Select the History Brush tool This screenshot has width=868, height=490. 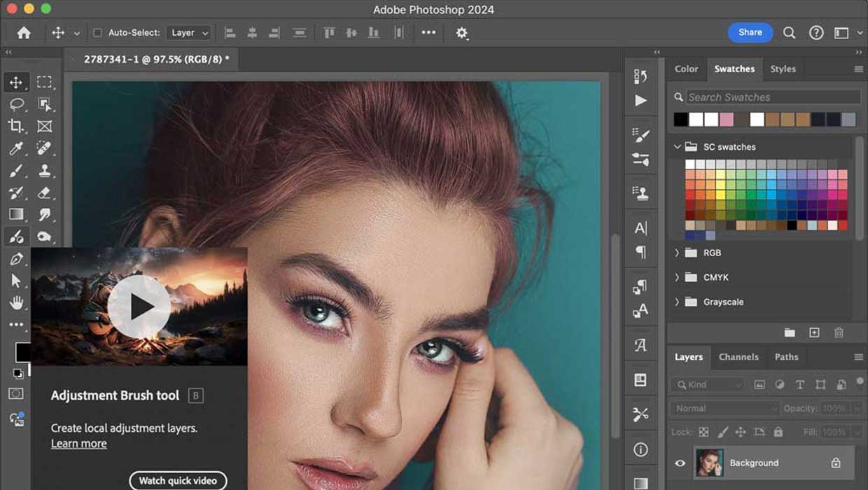click(16, 192)
